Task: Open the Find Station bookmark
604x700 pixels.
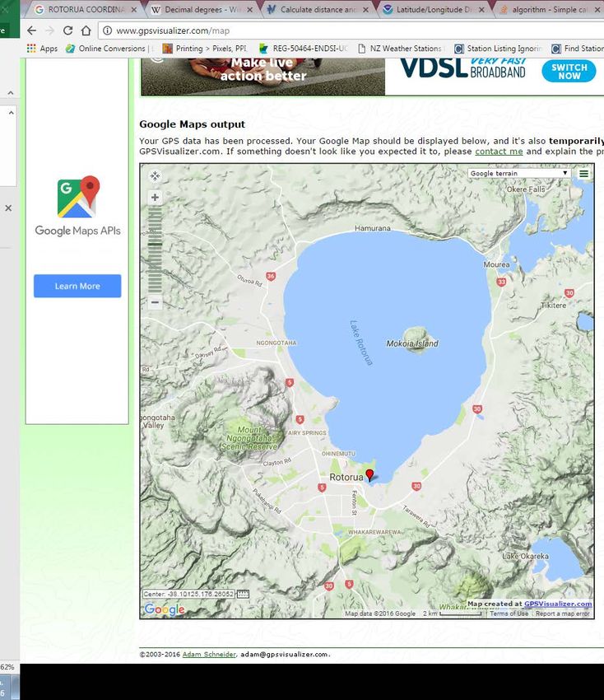Action: tap(577, 49)
